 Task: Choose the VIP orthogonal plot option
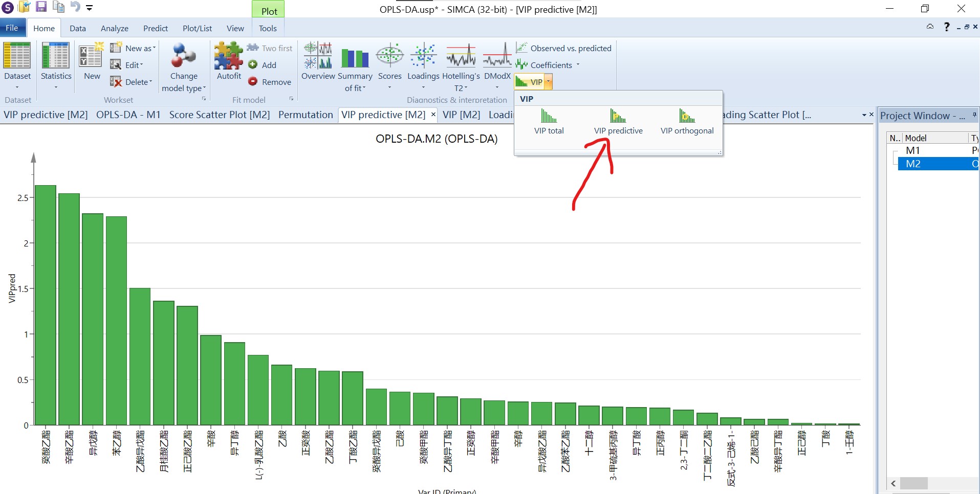click(687, 122)
